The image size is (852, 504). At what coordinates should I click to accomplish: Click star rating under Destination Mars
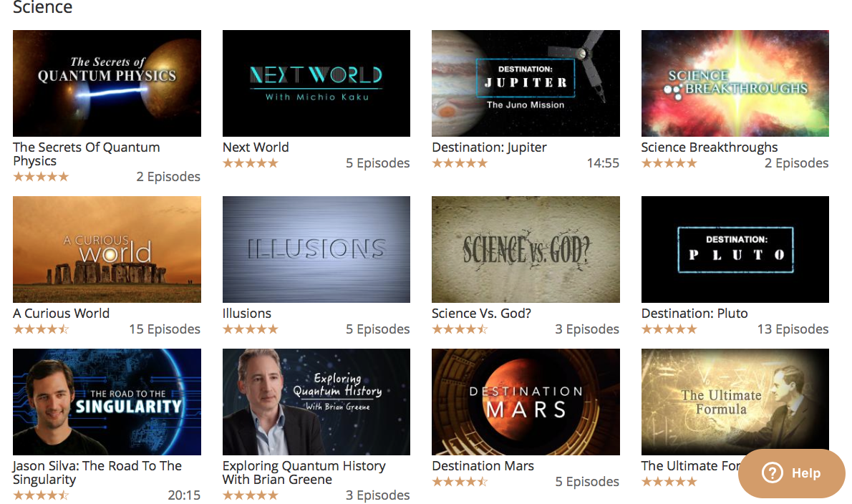click(x=460, y=482)
